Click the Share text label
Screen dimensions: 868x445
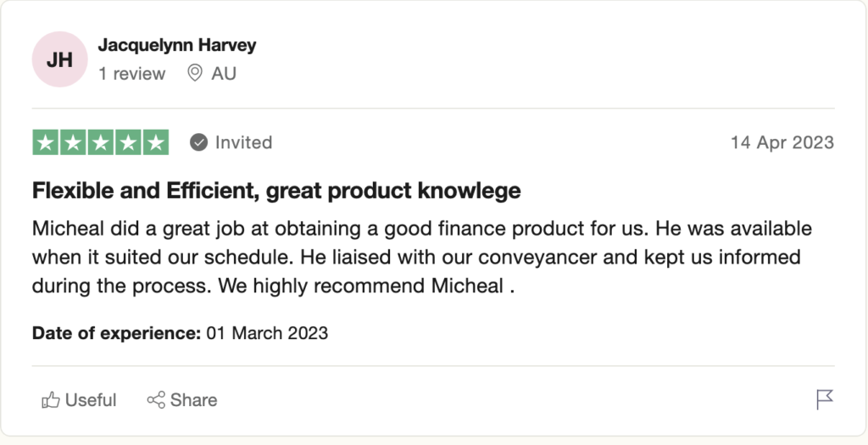(x=193, y=400)
